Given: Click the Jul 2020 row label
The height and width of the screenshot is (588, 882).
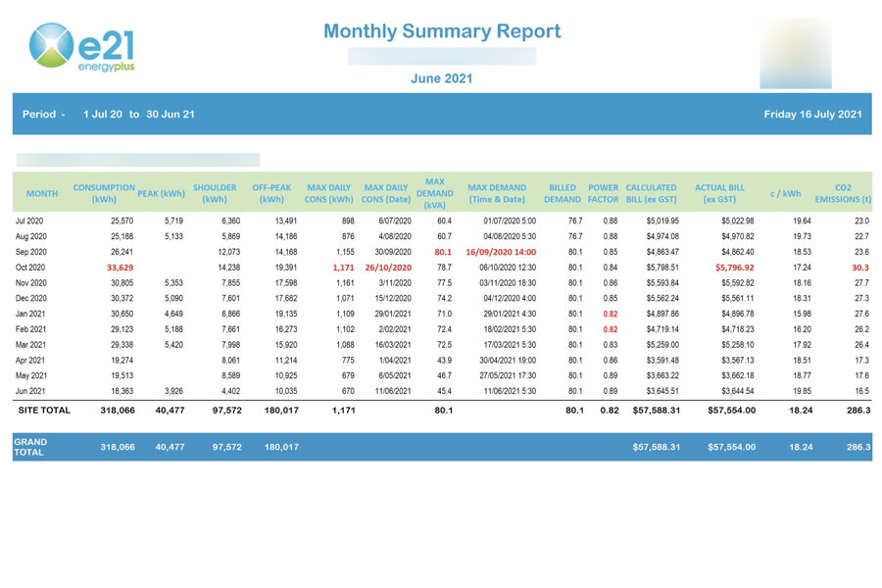Looking at the screenshot, I should [x=32, y=220].
